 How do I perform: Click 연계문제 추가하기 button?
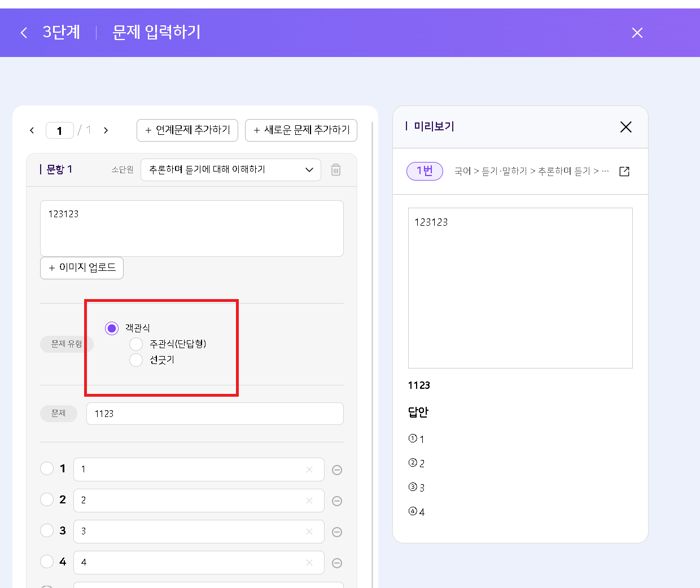[187, 130]
